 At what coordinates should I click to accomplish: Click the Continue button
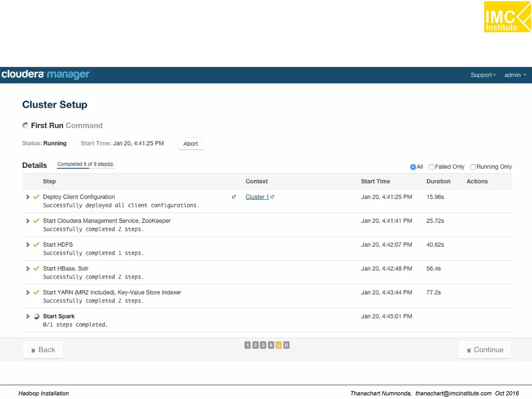click(485, 350)
